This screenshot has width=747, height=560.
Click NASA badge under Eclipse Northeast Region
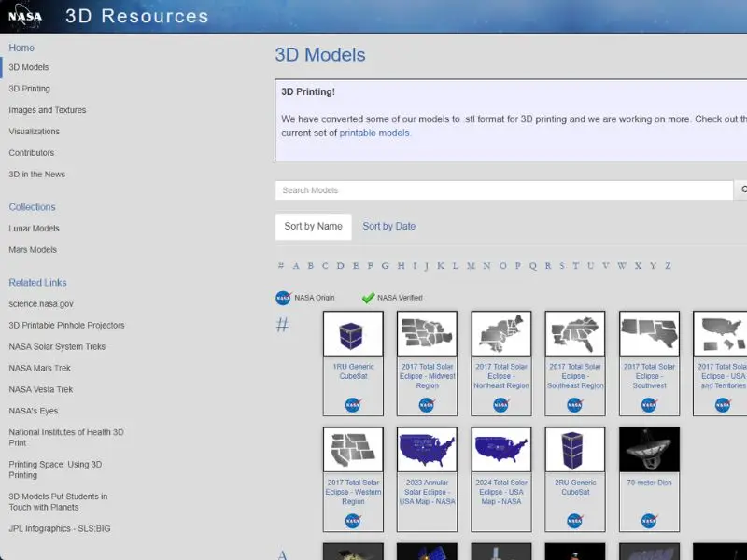500,405
